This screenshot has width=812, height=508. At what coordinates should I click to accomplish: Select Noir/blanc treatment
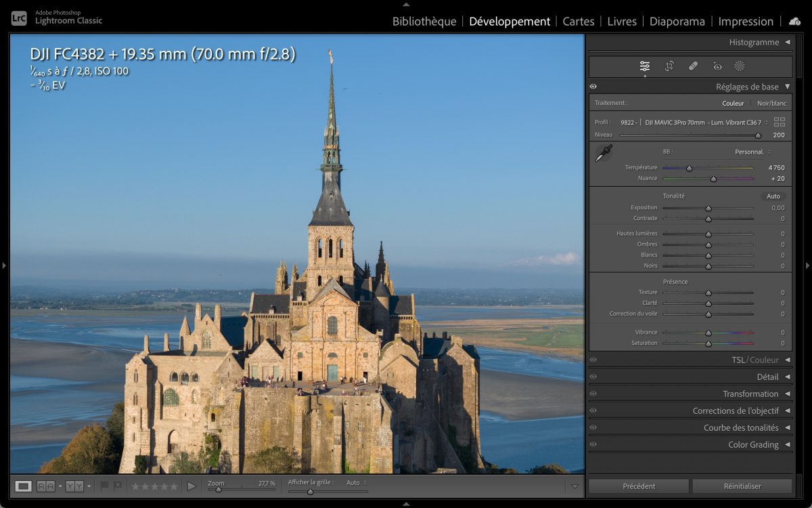pos(771,103)
